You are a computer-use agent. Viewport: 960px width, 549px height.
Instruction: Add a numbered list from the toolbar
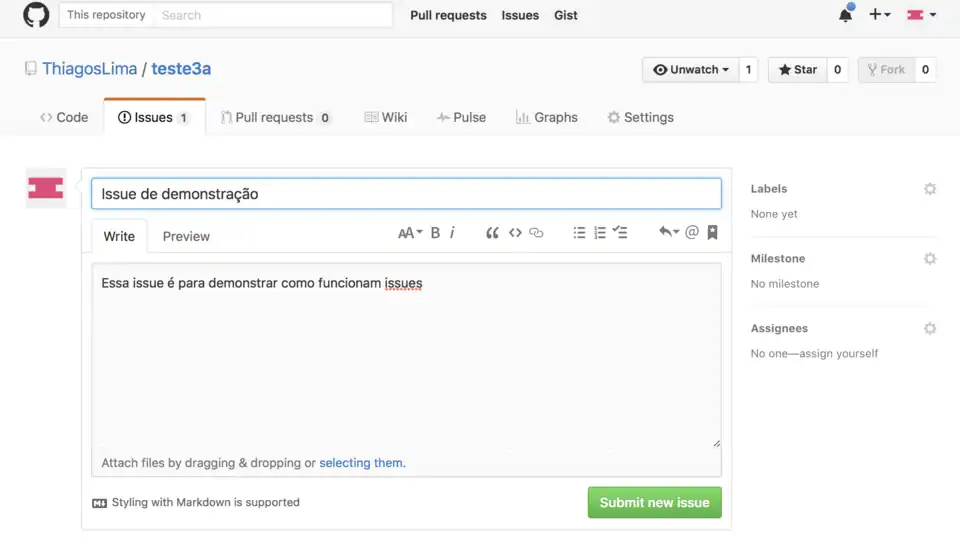click(x=600, y=233)
